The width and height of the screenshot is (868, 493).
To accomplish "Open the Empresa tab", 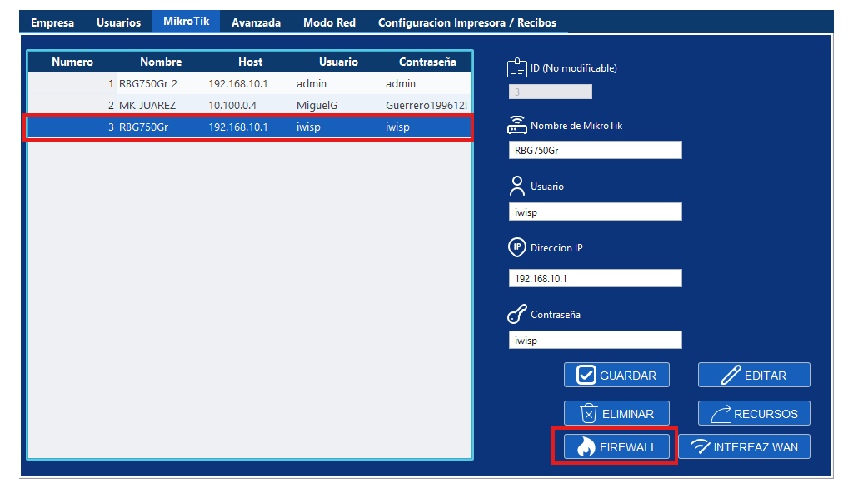I will (x=52, y=22).
